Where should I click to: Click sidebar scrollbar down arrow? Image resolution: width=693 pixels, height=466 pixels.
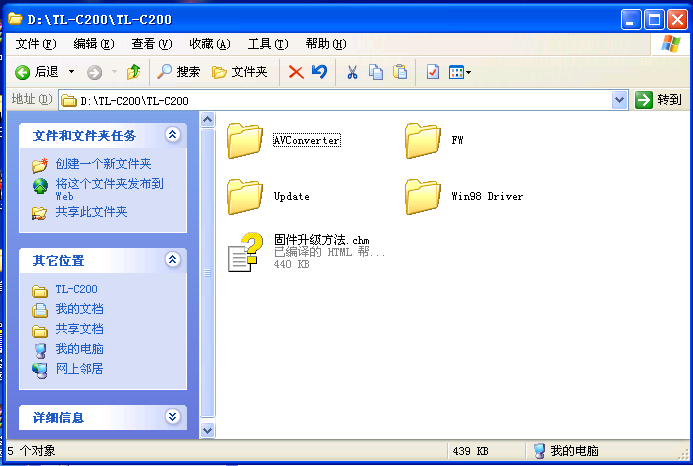[x=207, y=430]
